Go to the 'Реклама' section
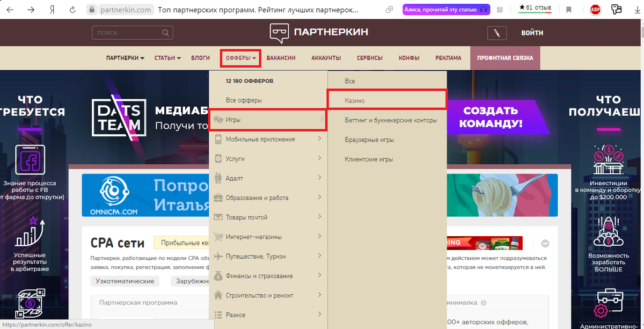This screenshot has width=644, height=329. tap(448, 58)
